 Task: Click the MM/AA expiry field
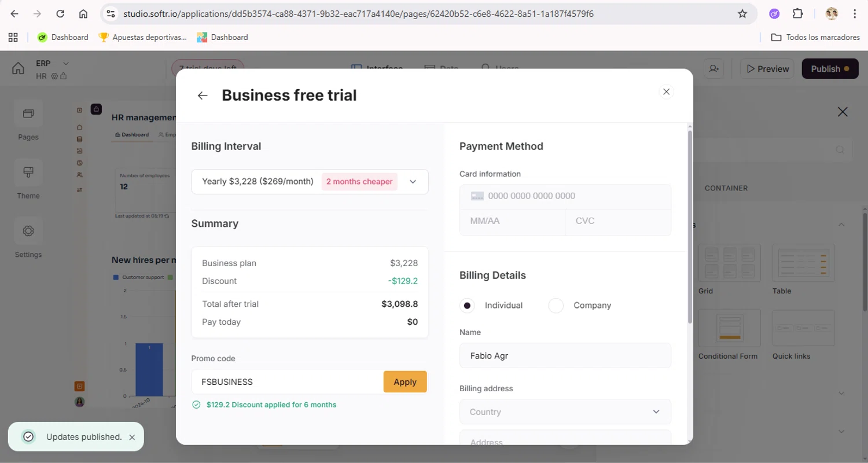coord(512,221)
